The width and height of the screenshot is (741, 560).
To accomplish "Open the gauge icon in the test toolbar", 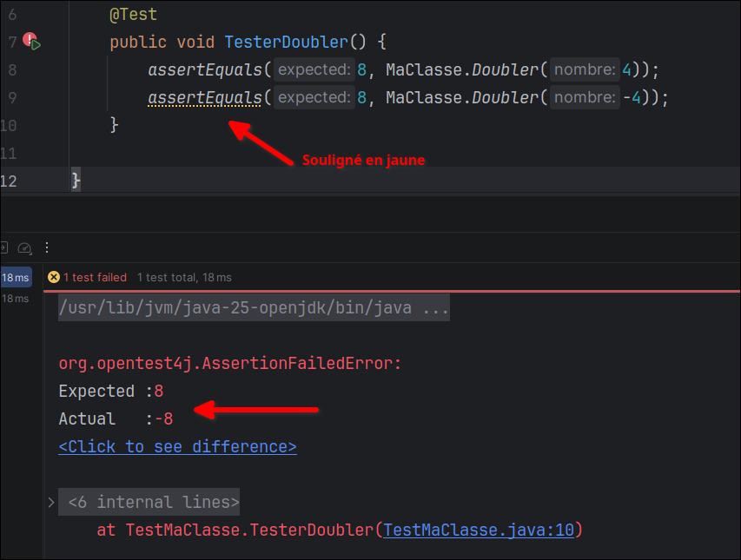I will tap(24, 247).
